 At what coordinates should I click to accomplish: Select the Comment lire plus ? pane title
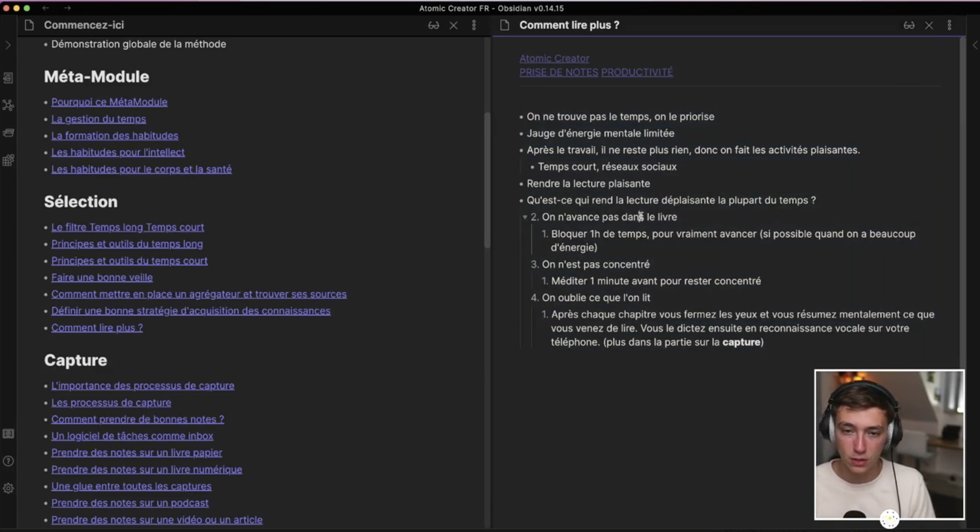point(569,25)
